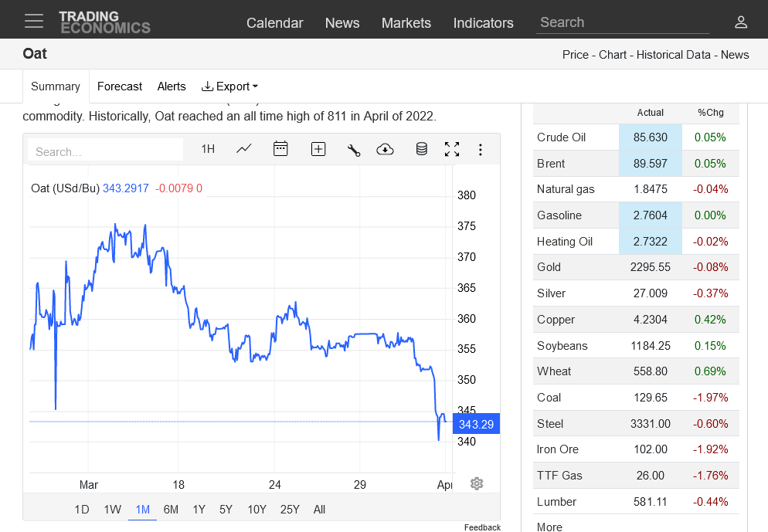Select the 1W chart range
The image size is (768, 532).
tap(112, 510)
